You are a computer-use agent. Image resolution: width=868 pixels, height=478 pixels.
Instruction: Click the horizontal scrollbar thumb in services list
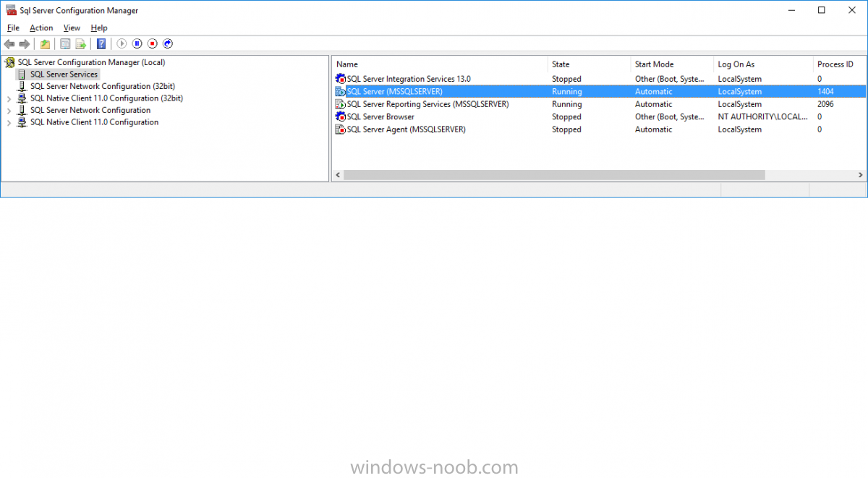point(554,175)
